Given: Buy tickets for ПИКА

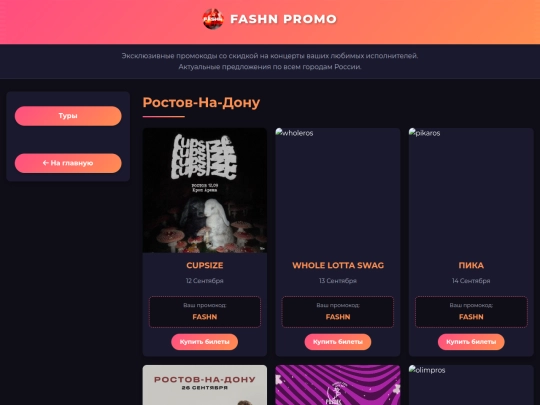Looking at the screenshot, I should coord(471,342).
